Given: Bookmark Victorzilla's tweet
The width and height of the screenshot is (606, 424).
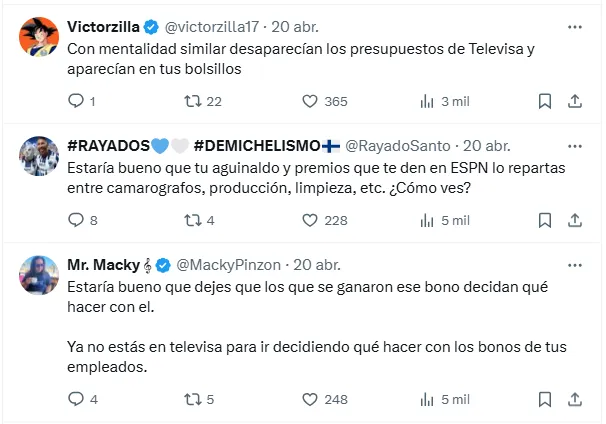Looking at the screenshot, I should pos(545,101).
